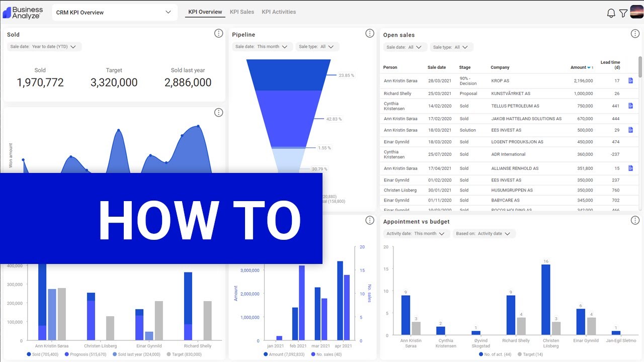The width and height of the screenshot is (644, 362).
Task: Switch to KPI Sales tab
Action: (x=242, y=12)
